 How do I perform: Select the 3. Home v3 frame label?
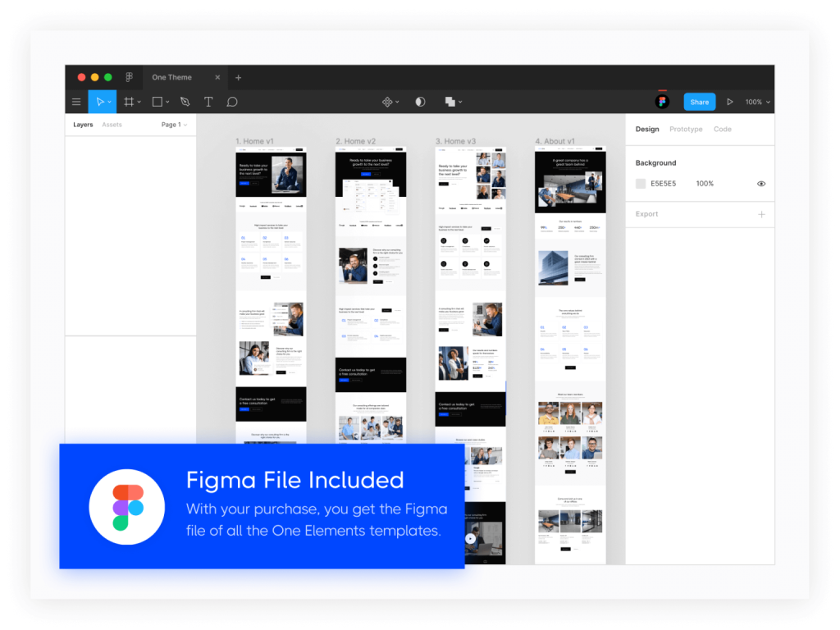(455, 141)
